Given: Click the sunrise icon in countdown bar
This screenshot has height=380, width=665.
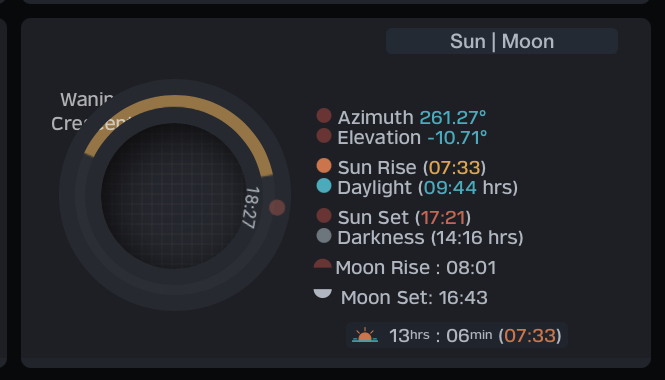Looking at the screenshot, I should 365,335.
